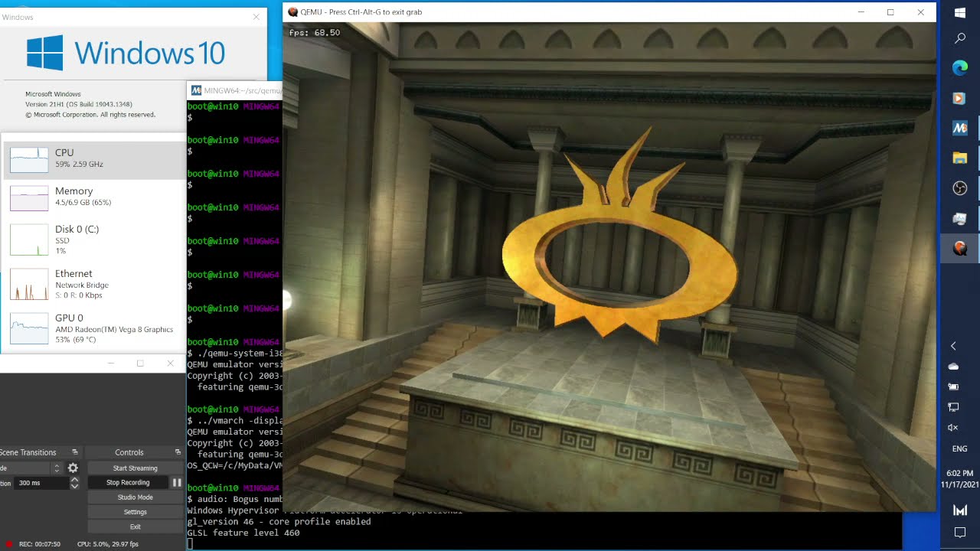
Task: Select Memory in performance list
Action: 95,197
